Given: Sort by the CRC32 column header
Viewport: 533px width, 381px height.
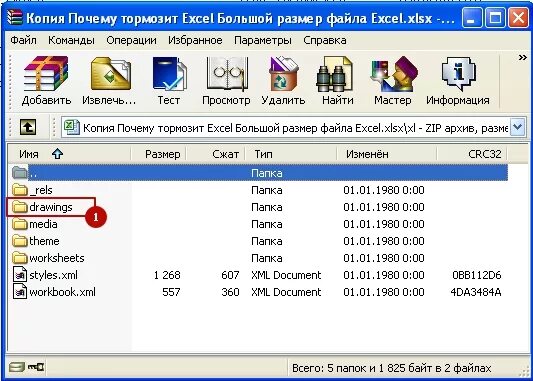Looking at the screenshot, I should point(472,154).
